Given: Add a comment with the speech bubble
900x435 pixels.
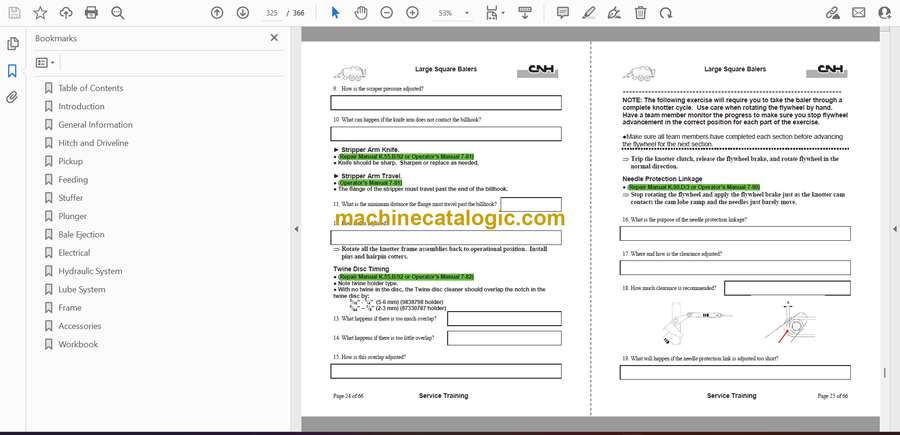Looking at the screenshot, I should pos(562,13).
